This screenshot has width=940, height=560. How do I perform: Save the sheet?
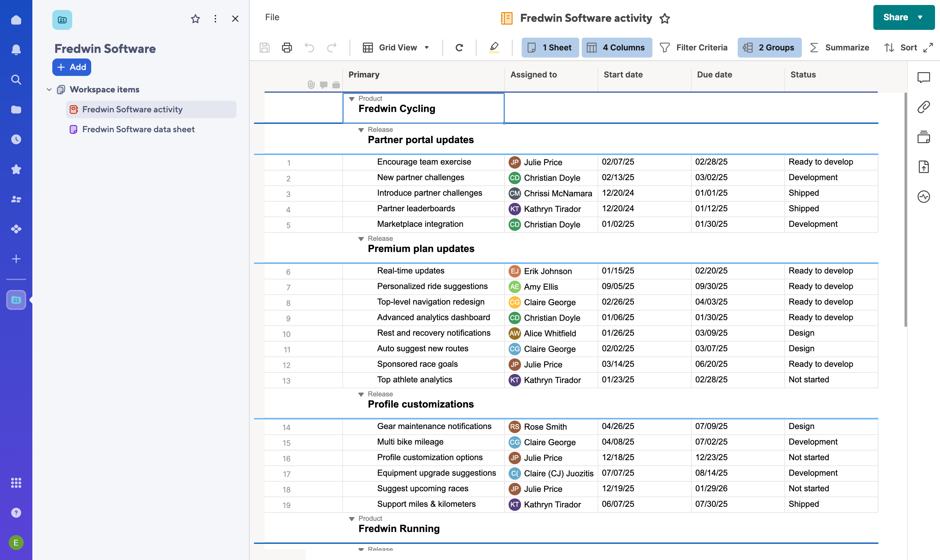tap(264, 48)
